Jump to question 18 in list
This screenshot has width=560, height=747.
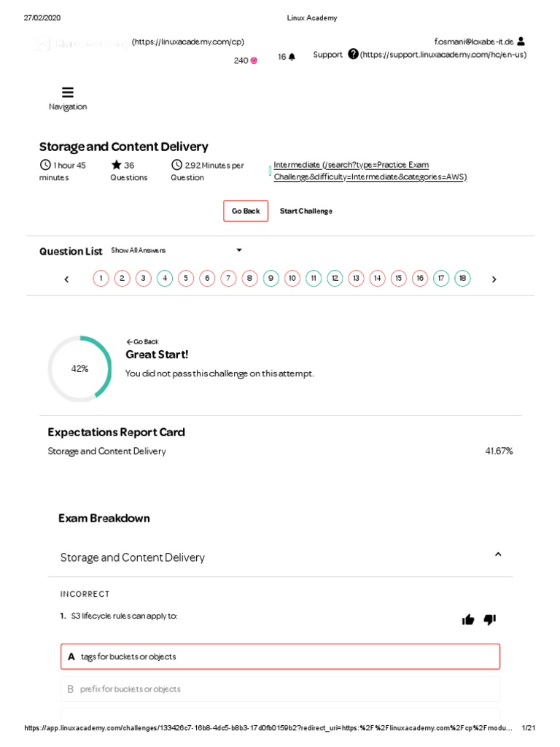[x=462, y=278]
